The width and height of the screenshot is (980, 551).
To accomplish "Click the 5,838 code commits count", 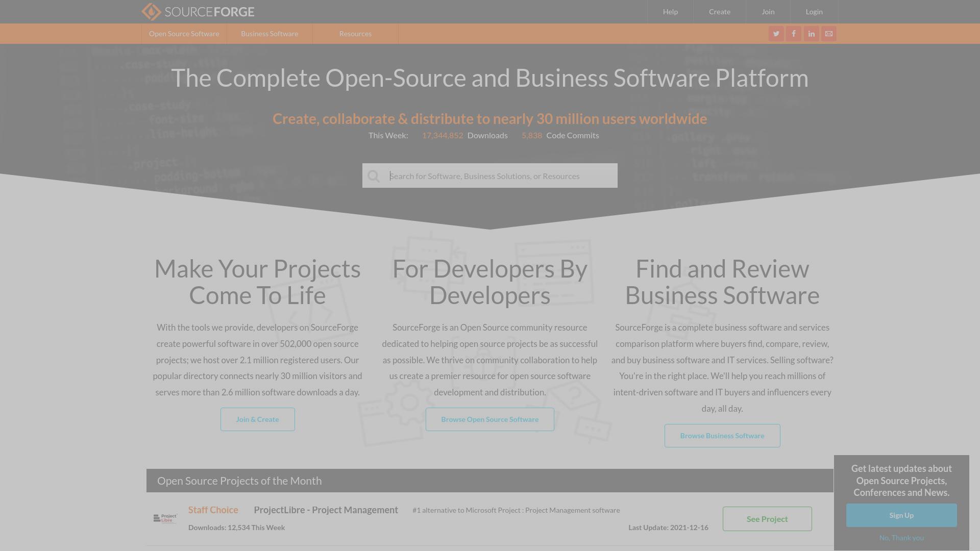I will [532, 135].
